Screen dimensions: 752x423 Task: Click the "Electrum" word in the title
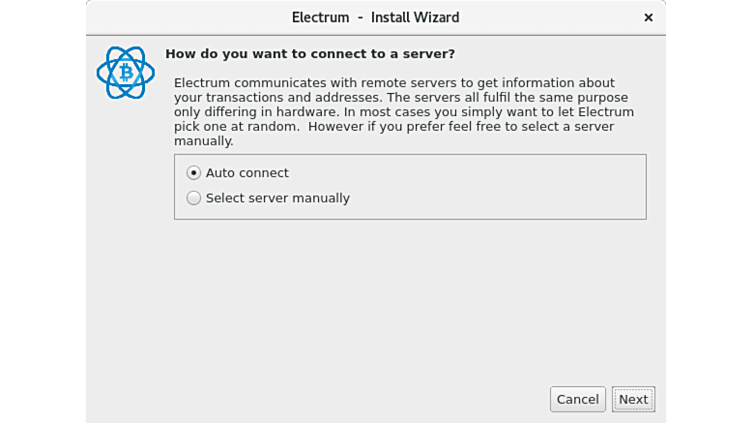(320, 17)
